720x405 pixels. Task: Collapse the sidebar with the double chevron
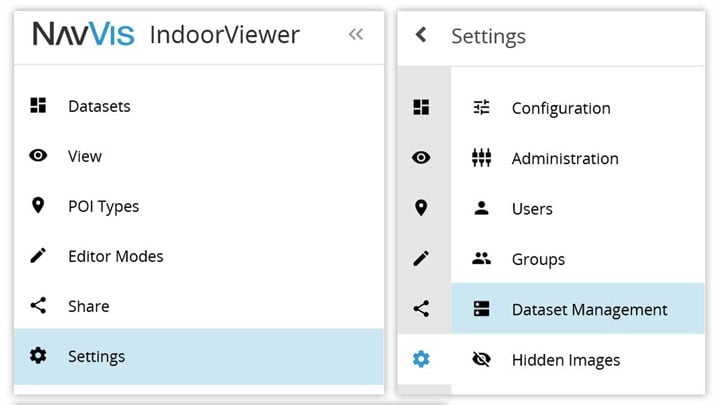(x=356, y=34)
